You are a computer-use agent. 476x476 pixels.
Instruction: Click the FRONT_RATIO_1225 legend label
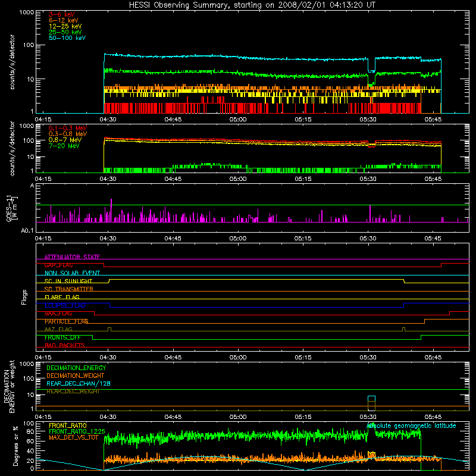[x=77, y=431]
